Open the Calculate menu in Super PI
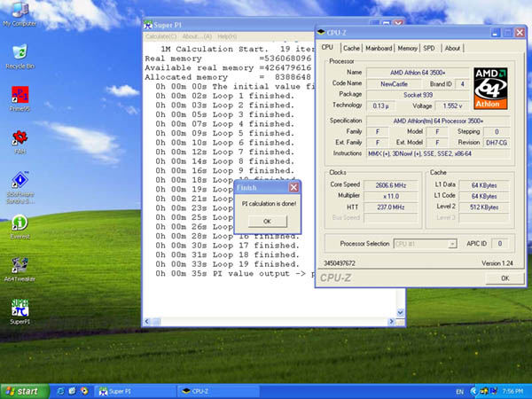This screenshot has width=532, height=399. click(x=161, y=36)
